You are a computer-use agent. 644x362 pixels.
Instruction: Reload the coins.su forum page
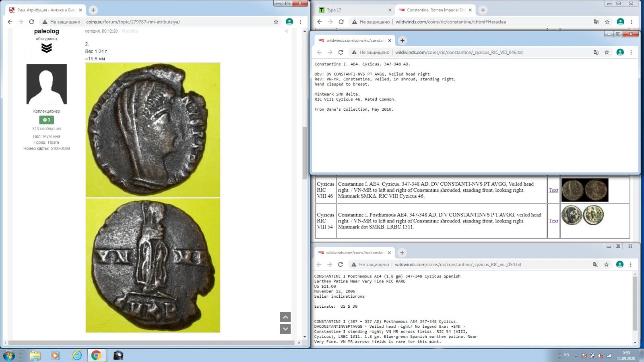(31, 22)
